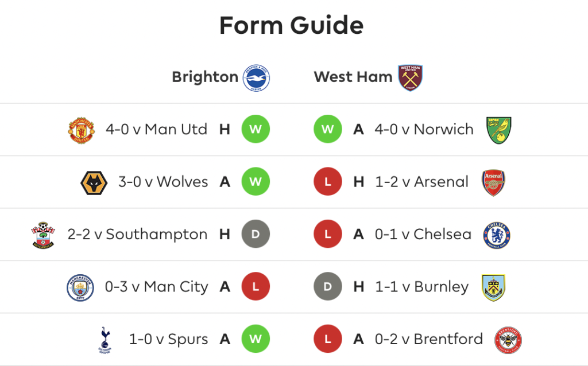Select the Wolves crest icon
The height and width of the screenshot is (366, 588).
(x=94, y=183)
